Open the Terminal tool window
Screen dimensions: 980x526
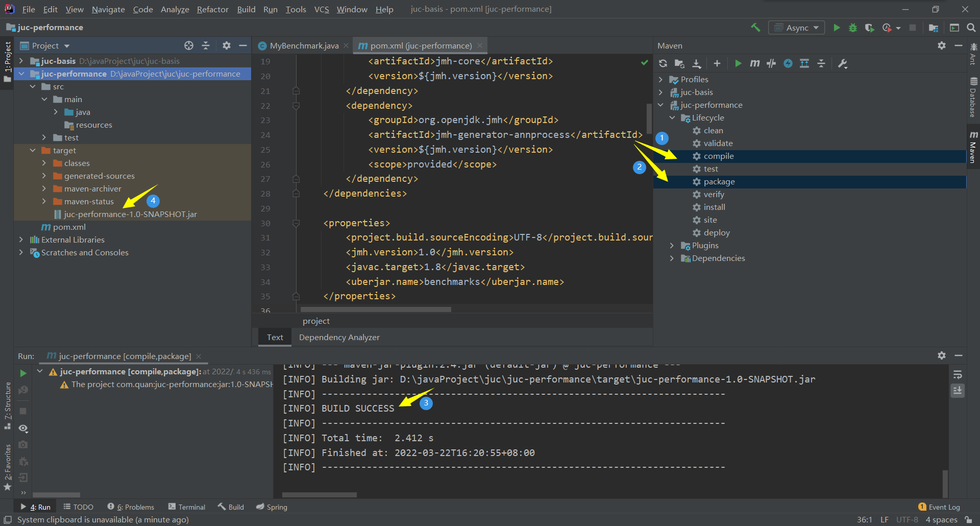187,507
